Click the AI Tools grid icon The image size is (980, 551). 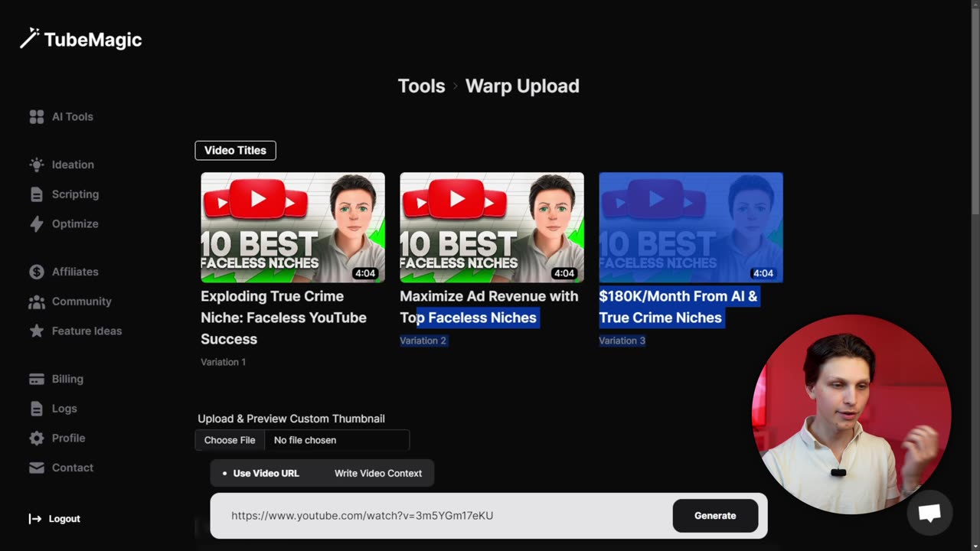click(x=37, y=117)
